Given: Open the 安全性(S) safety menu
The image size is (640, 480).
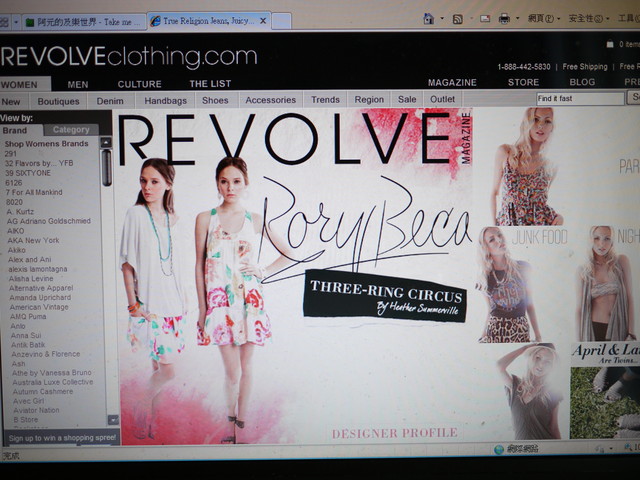Looking at the screenshot, I should [x=588, y=18].
